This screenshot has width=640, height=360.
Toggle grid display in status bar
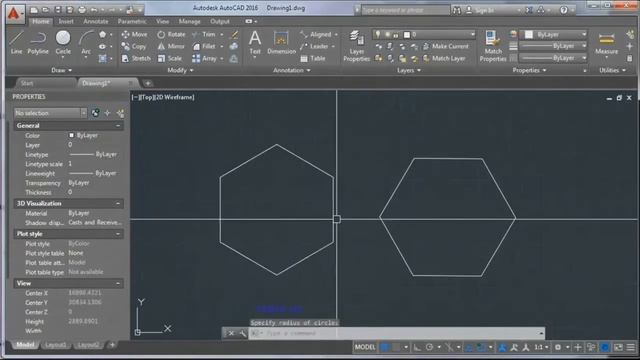384,347
